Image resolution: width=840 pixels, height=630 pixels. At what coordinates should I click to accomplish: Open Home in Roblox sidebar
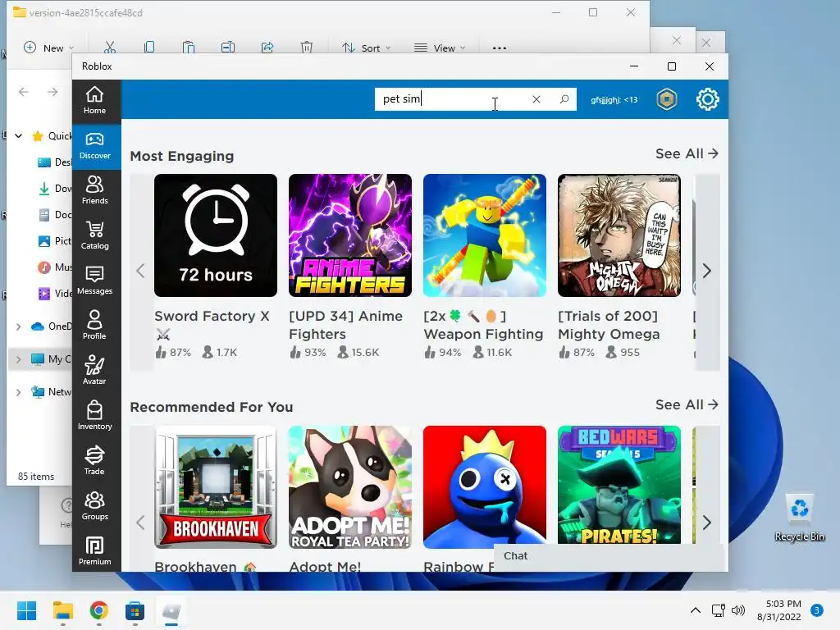(95, 101)
